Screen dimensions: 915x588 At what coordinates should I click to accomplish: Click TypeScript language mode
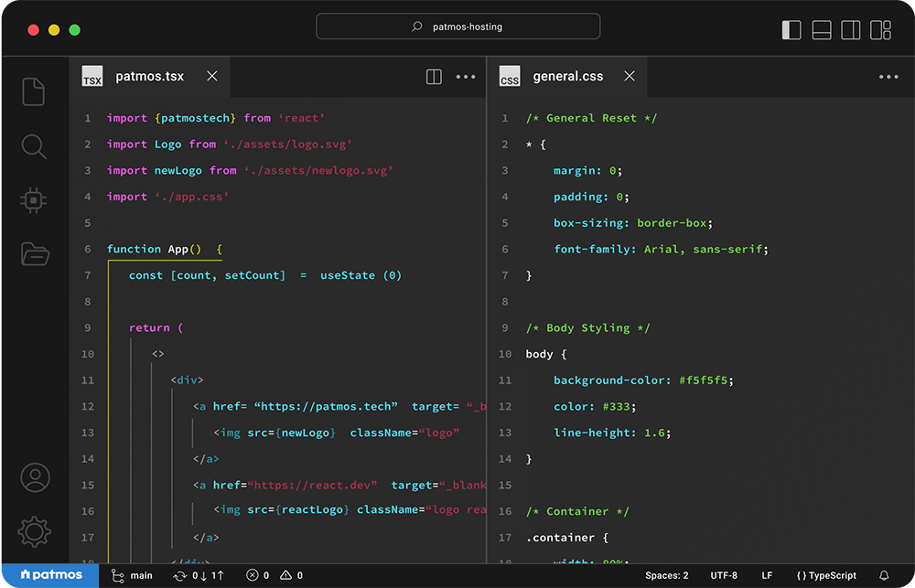click(x=826, y=576)
